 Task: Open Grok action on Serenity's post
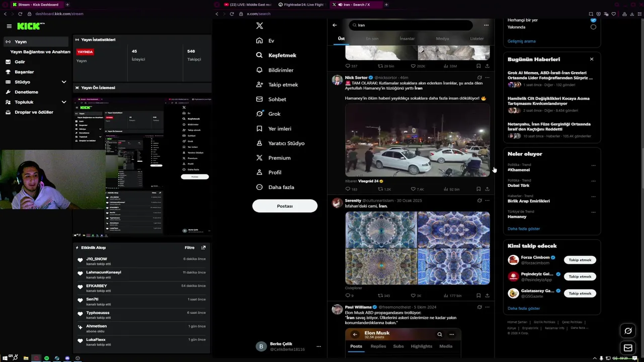(x=479, y=201)
